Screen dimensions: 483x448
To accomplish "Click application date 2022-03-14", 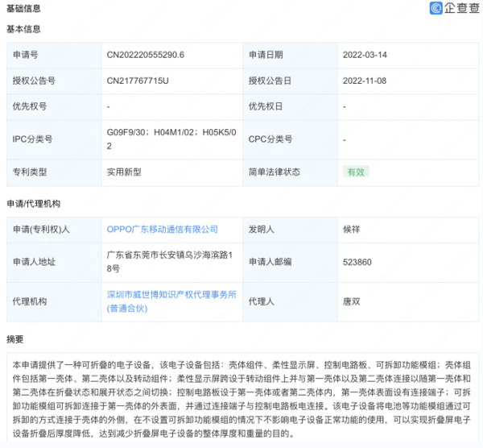I will (365, 55).
